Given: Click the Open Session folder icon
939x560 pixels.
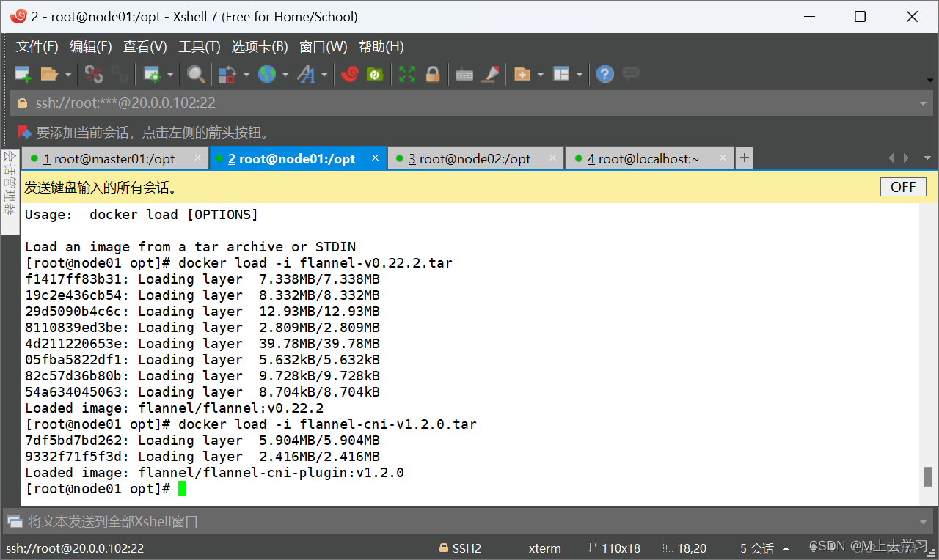Looking at the screenshot, I should 49,74.
